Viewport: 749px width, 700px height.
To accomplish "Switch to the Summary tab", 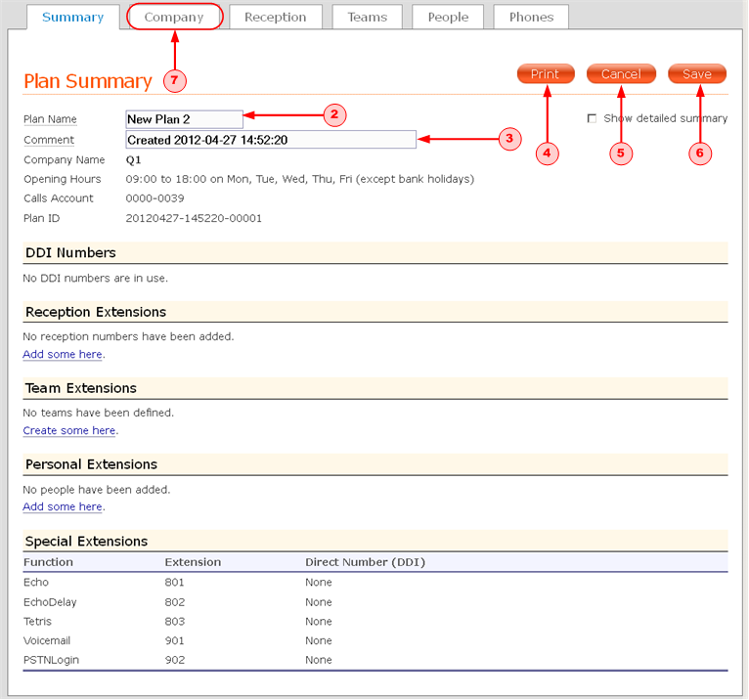I will 72,18.
